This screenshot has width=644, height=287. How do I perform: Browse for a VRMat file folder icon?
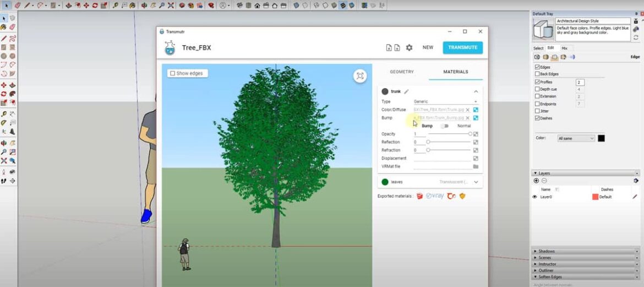(476, 166)
